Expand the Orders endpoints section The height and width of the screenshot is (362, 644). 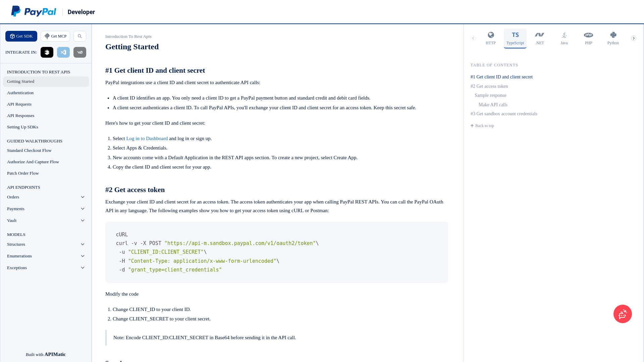click(46, 197)
